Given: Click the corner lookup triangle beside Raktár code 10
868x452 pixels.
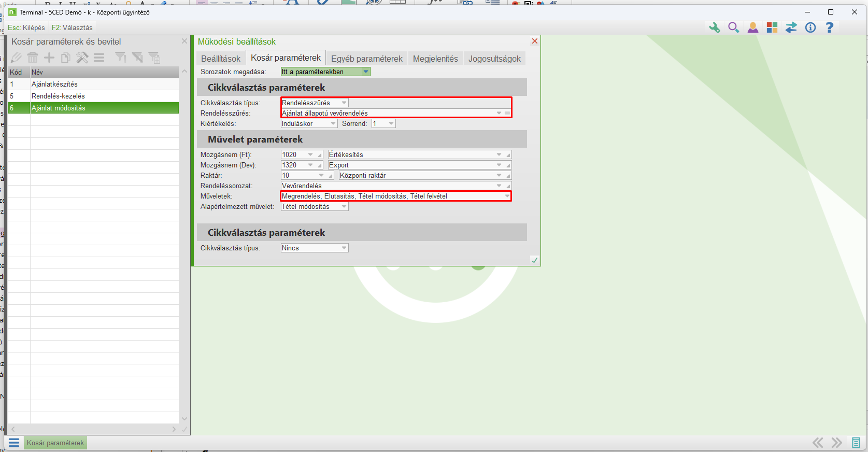Looking at the screenshot, I should click(x=331, y=176).
